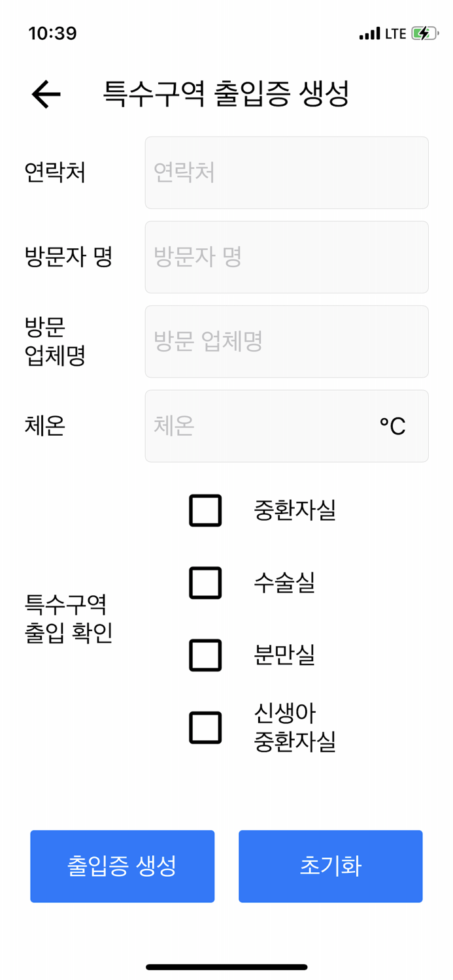Tap the back arrow to leave pass creation
The image size is (453, 980).
tap(44, 94)
